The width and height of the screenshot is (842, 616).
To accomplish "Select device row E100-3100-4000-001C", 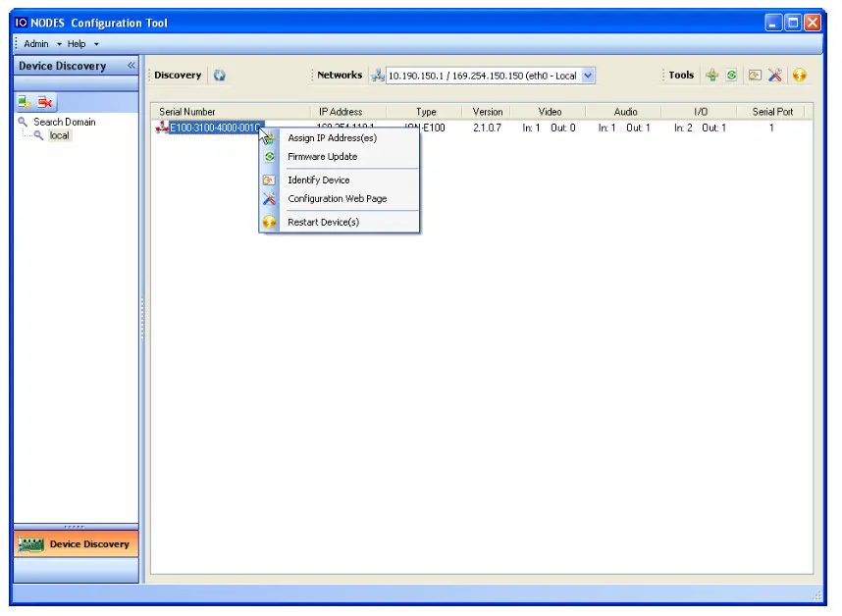I will (x=217, y=128).
